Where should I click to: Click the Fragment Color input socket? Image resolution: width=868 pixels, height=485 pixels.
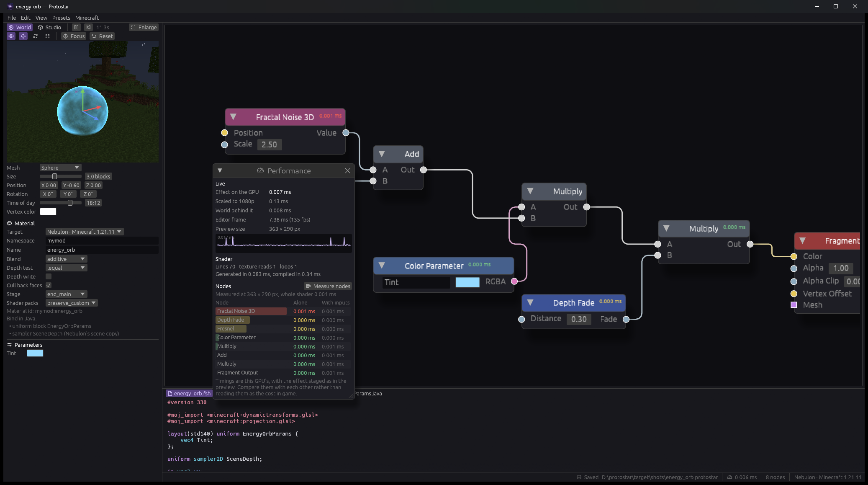click(x=794, y=256)
